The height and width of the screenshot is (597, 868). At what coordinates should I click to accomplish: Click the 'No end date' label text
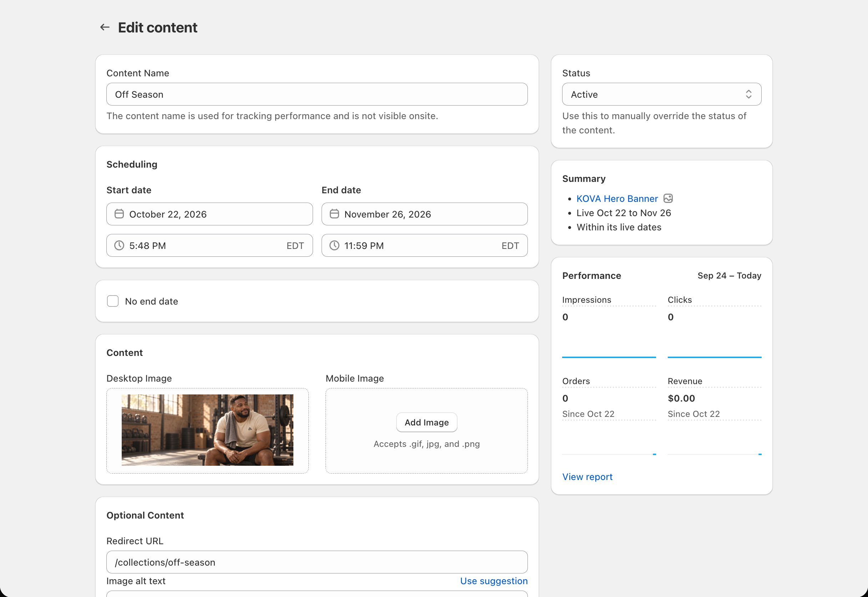tap(151, 301)
